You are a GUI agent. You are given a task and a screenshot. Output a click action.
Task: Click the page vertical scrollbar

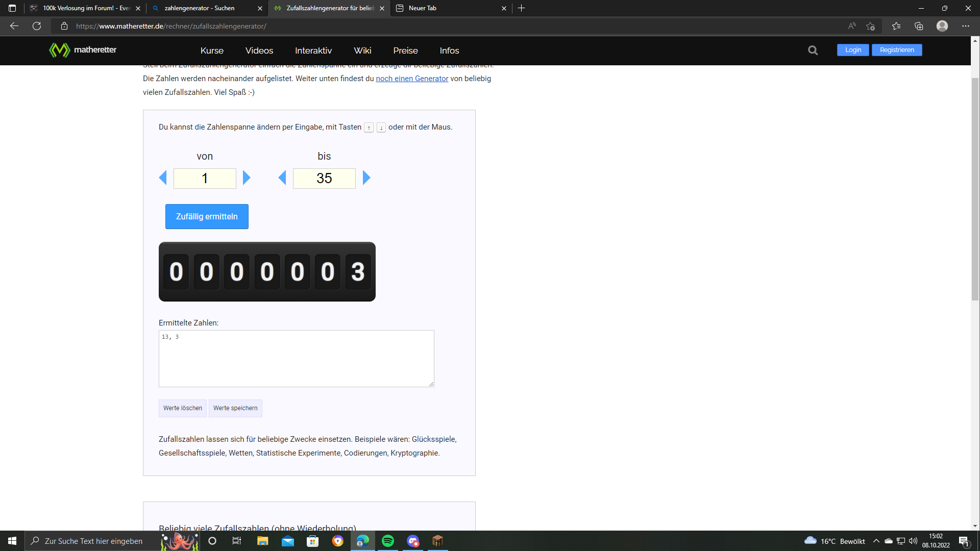point(975,189)
